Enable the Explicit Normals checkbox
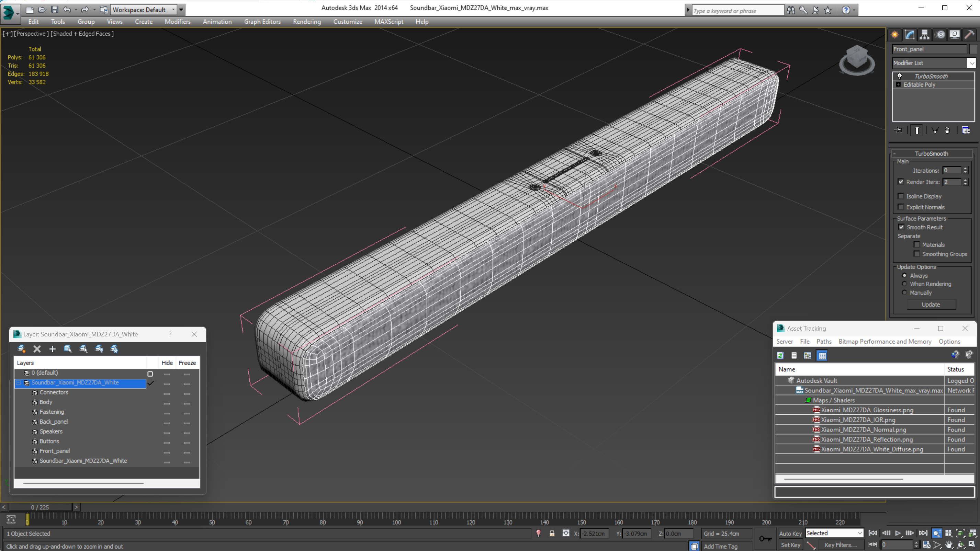980x551 pixels. point(901,207)
